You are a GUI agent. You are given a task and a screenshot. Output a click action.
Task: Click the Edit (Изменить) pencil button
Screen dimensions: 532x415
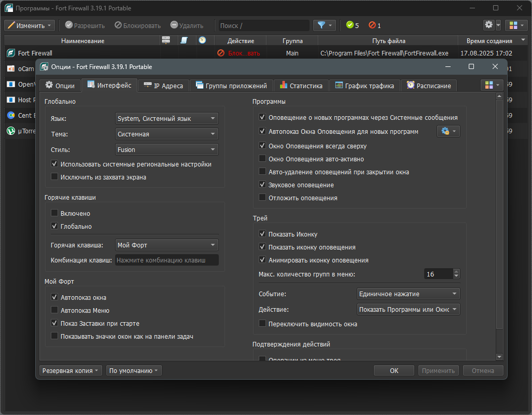[30, 25]
